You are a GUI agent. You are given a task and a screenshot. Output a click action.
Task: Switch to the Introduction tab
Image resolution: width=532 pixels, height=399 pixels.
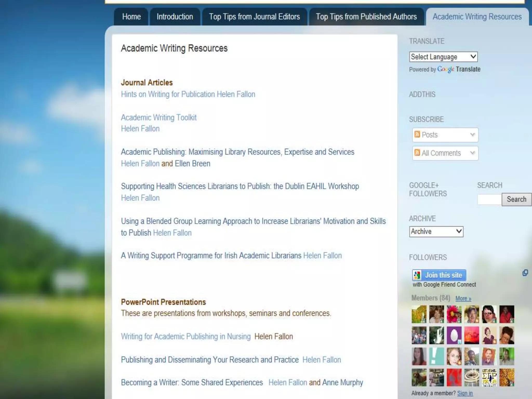pos(175,17)
